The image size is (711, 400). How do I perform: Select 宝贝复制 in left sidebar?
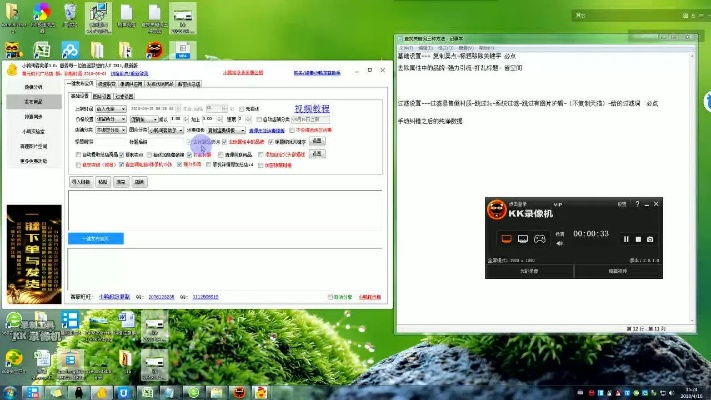click(x=33, y=101)
